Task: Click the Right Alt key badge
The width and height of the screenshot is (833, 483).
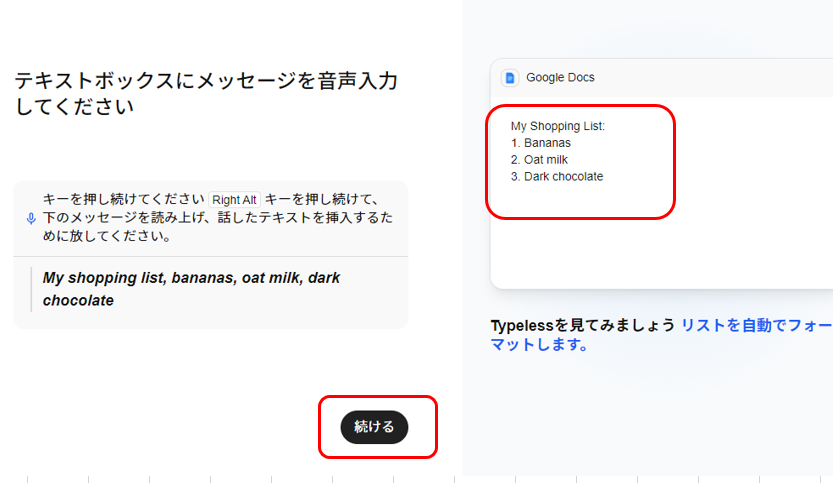Action: pos(235,199)
